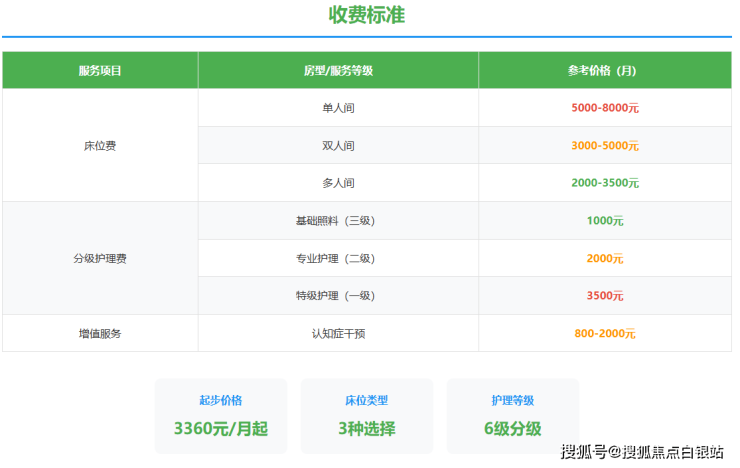Click the red 5000-8000元 price
The width and height of the screenshot is (740, 468).
[604, 108]
